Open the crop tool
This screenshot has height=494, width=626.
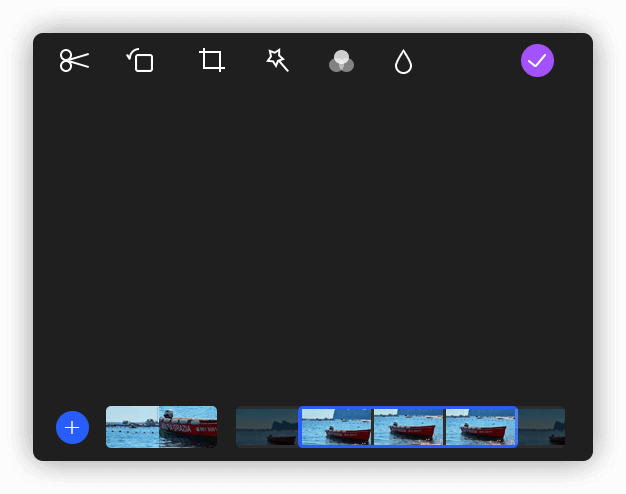click(211, 61)
